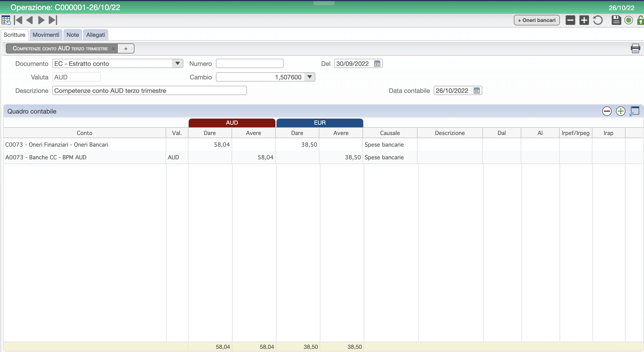Go to next record arrow

pyautogui.click(x=41, y=20)
